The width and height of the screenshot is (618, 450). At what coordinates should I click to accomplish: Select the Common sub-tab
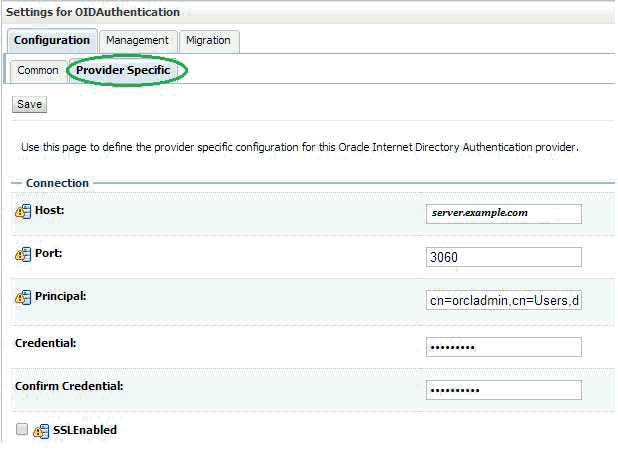pos(38,71)
